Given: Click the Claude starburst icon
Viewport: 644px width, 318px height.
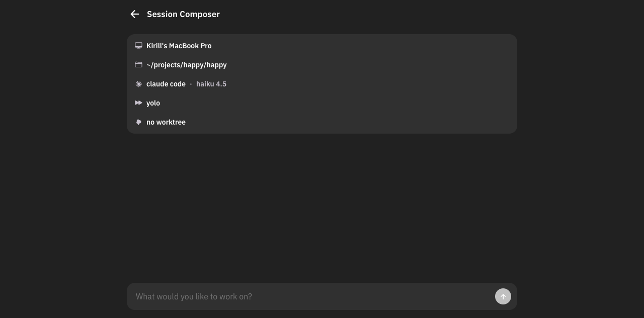Looking at the screenshot, I should coord(138,84).
